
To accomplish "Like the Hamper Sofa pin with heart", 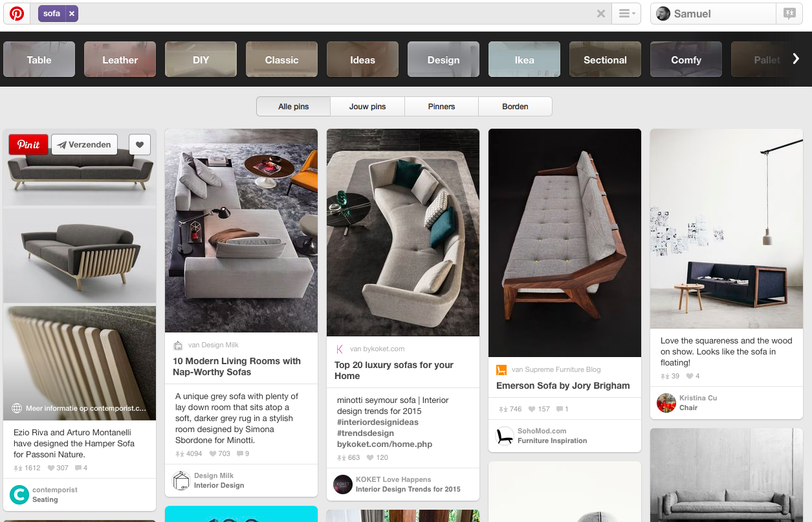I will tap(140, 145).
